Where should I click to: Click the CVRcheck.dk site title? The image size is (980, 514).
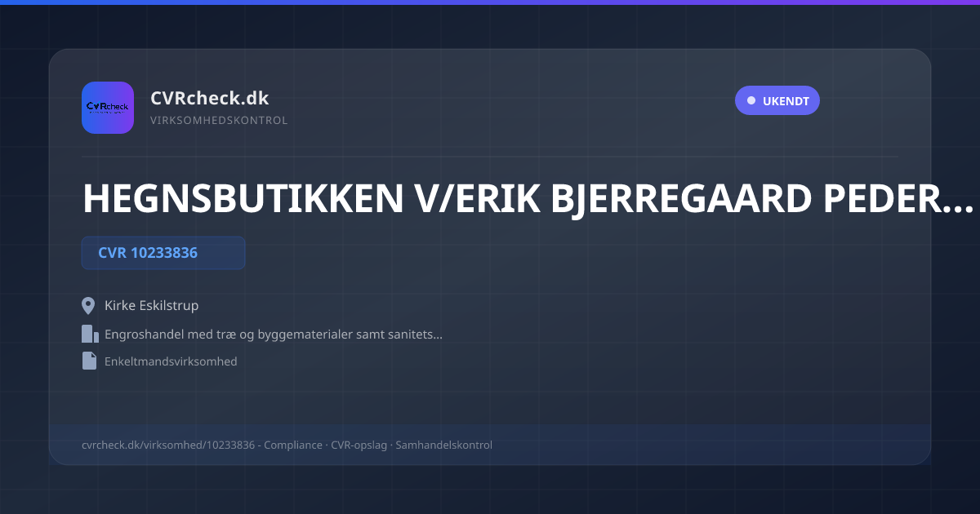coord(210,98)
